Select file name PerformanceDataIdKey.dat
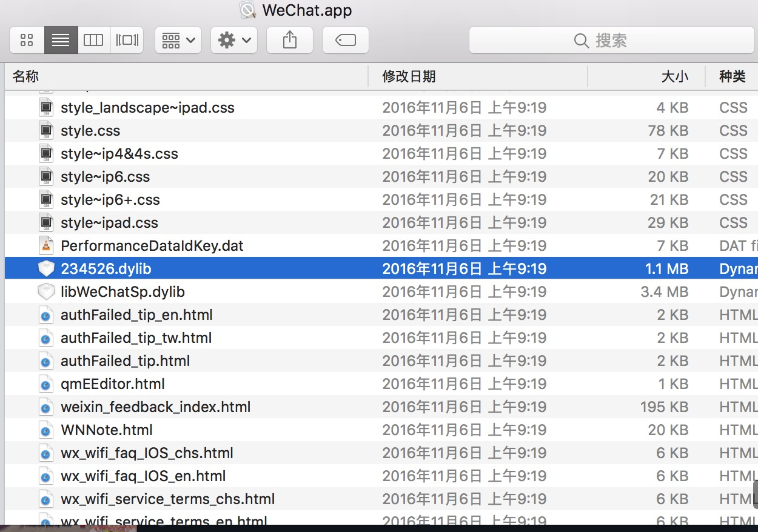Screen dimensions: 758x532 tap(152, 246)
